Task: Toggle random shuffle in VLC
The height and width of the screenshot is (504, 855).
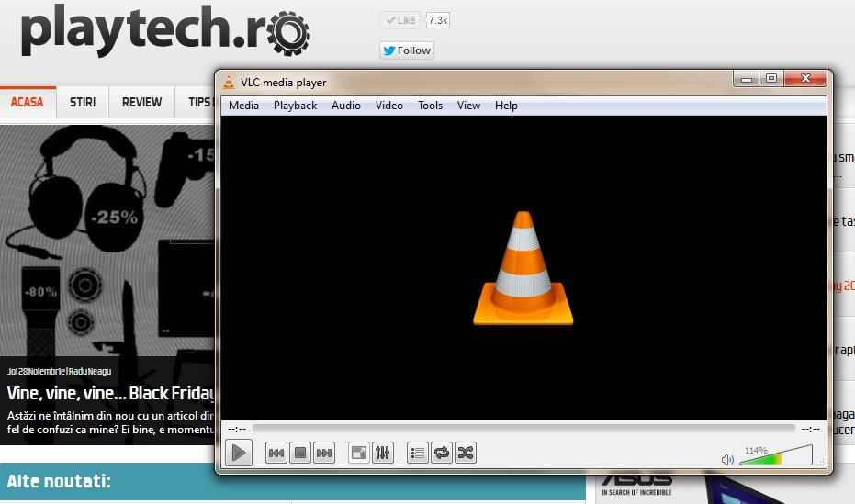Action: coord(466,453)
